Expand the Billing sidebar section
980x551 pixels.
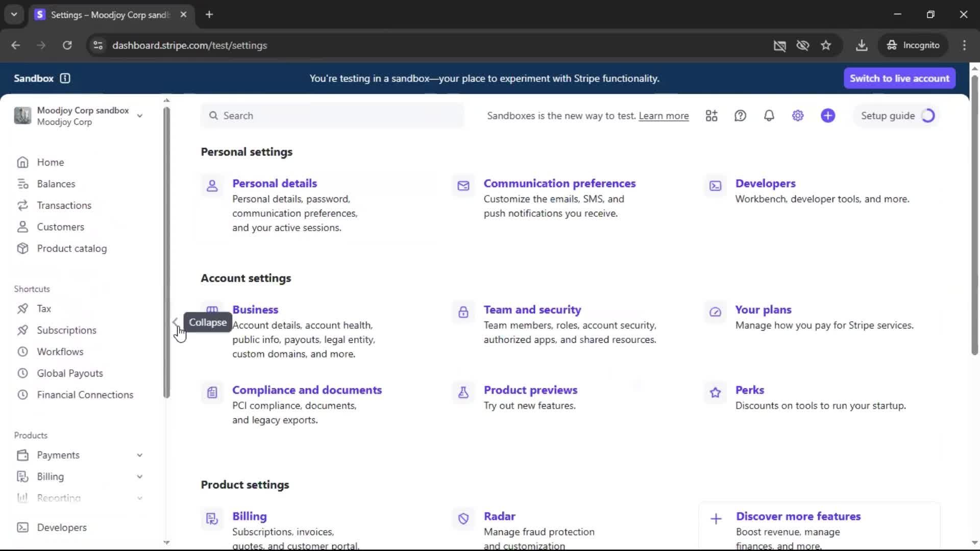coord(139,477)
